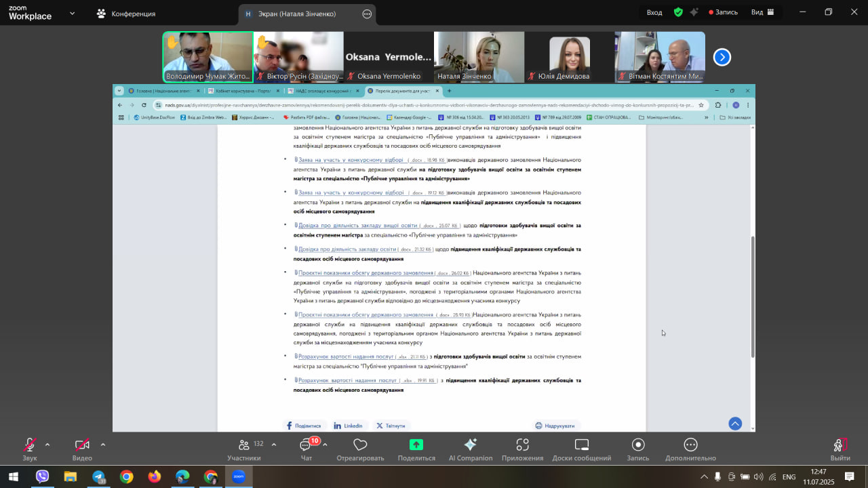
Task: Open AI Companion
Action: (470, 448)
